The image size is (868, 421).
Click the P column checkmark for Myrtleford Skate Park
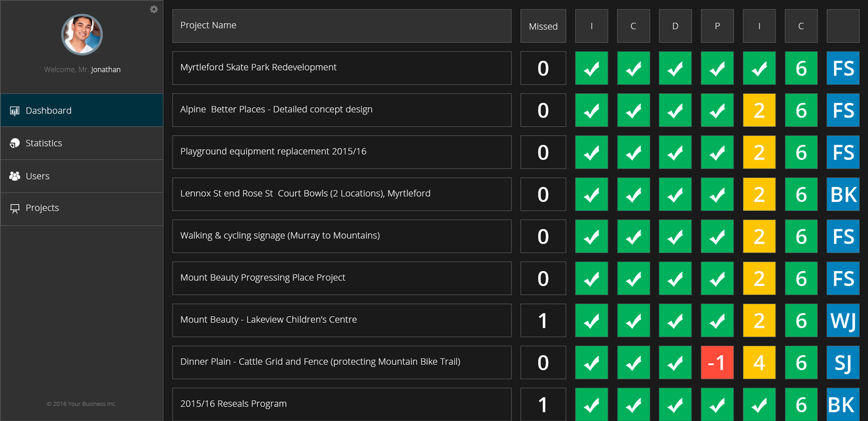tap(717, 68)
